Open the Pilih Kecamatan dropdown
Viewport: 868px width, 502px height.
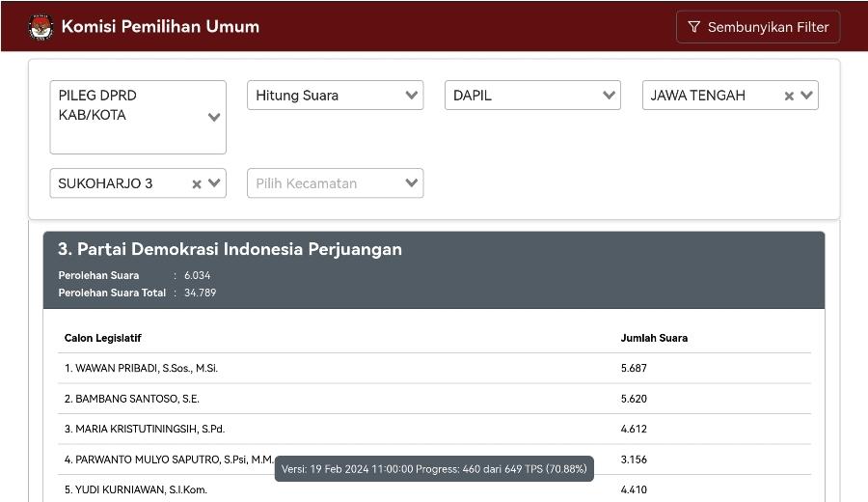(335, 182)
